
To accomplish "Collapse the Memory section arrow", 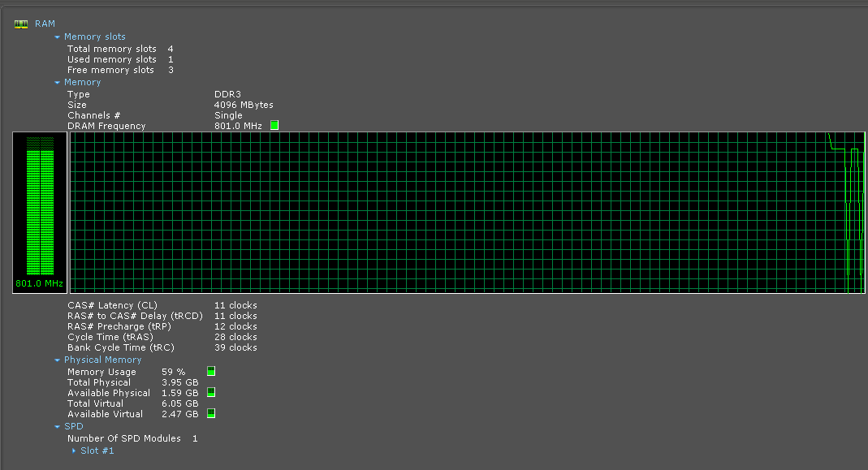I will [57, 83].
